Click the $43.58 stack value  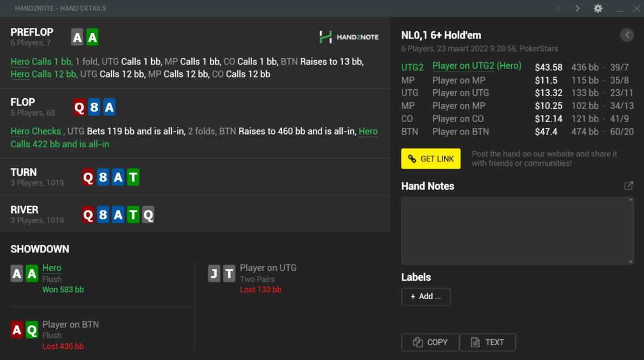tap(549, 68)
